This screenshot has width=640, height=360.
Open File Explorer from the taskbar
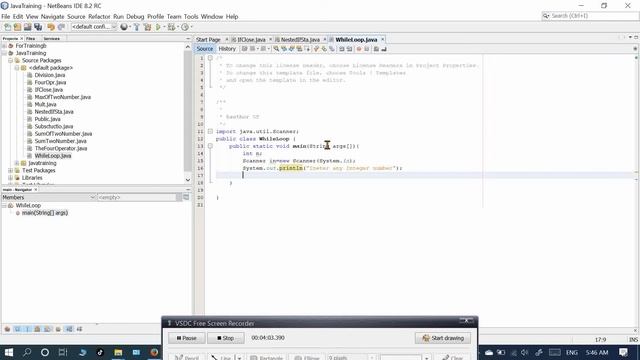(118, 352)
